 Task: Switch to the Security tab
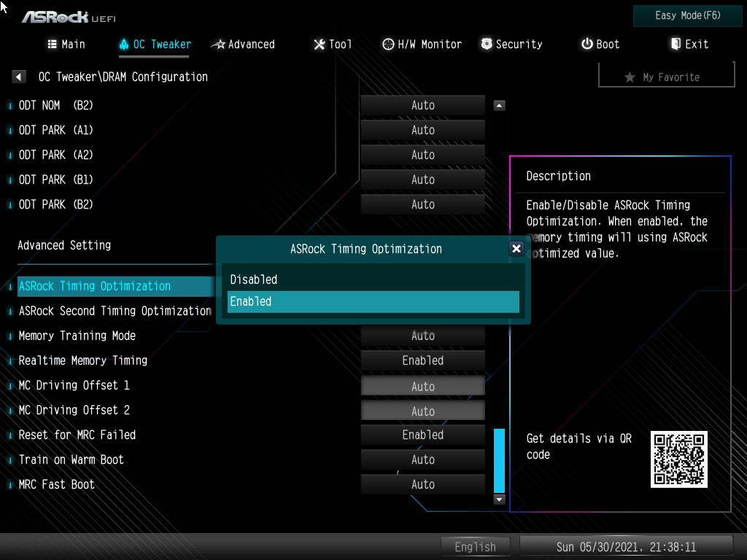pyautogui.click(x=511, y=44)
